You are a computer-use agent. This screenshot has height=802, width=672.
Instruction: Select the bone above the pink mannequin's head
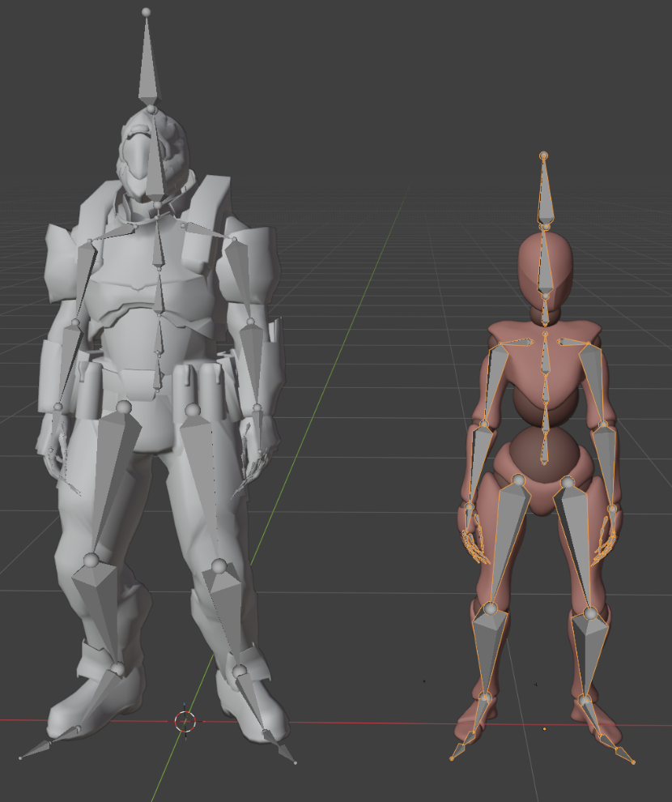click(x=545, y=191)
